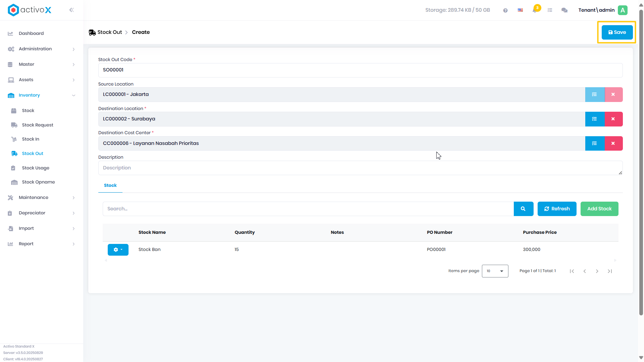The height and width of the screenshot is (362, 644).
Task: Sort by Purchase Price column header
Action: click(x=540, y=232)
